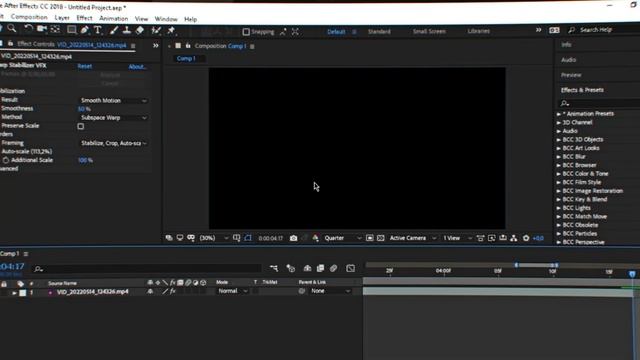
Task: Open the Animation menu
Action: [113, 18]
